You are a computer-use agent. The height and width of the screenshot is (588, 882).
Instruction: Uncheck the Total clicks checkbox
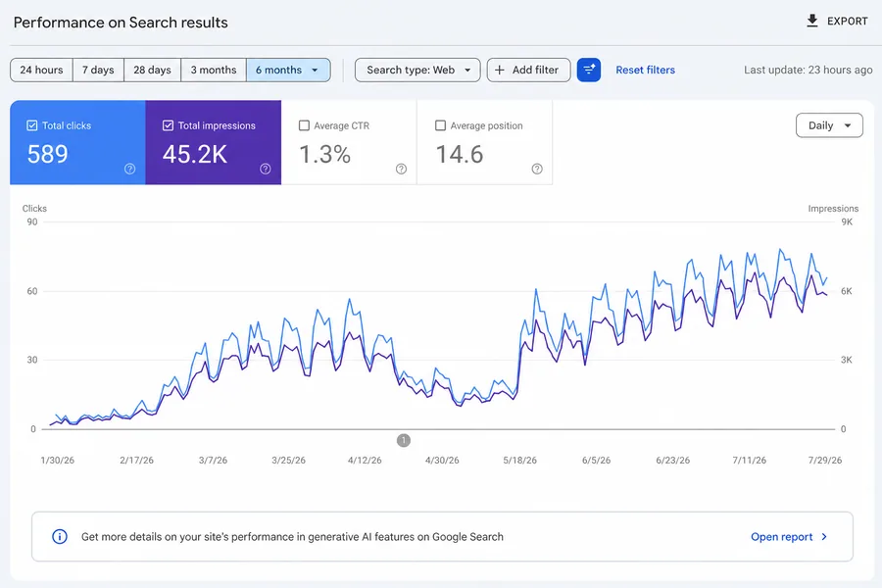pyautogui.click(x=32, y=125)
